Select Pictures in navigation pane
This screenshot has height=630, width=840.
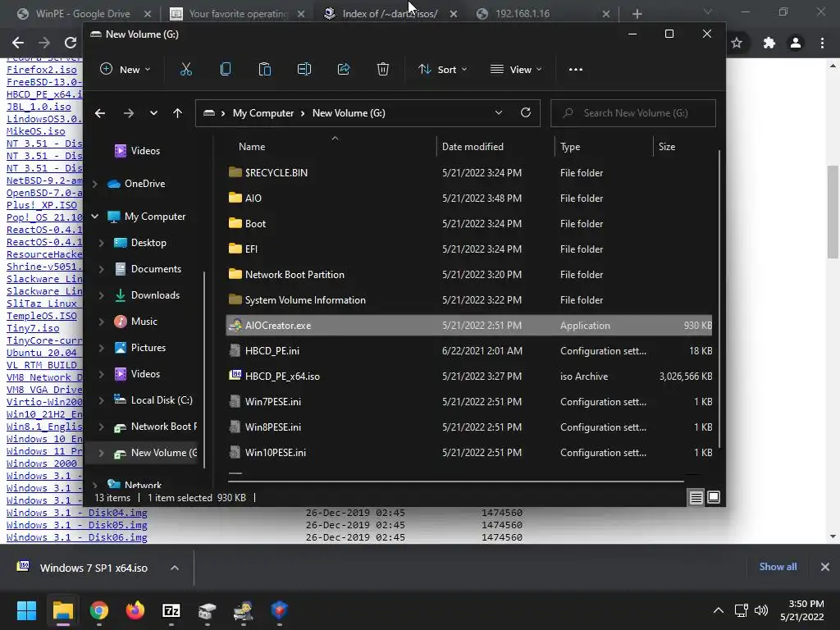pyautogui.click(x=148, y=348)
